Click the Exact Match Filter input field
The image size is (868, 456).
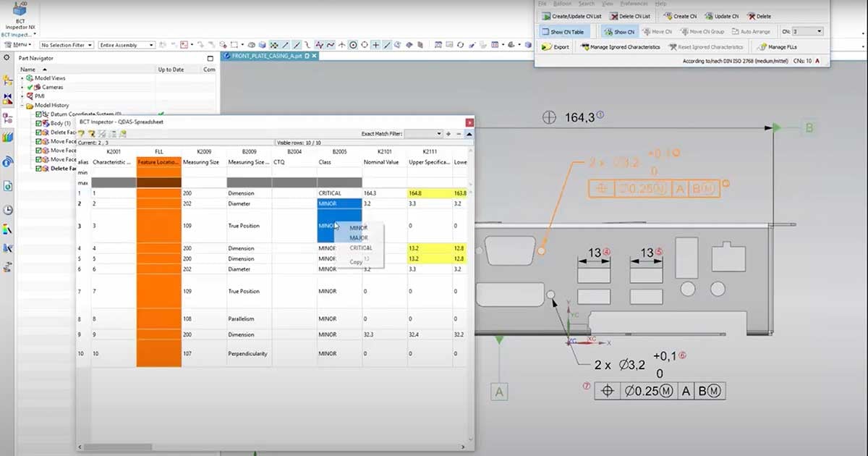423,134
